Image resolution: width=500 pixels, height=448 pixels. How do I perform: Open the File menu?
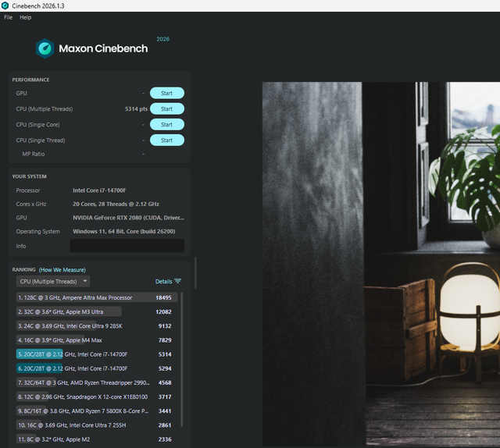9,17
